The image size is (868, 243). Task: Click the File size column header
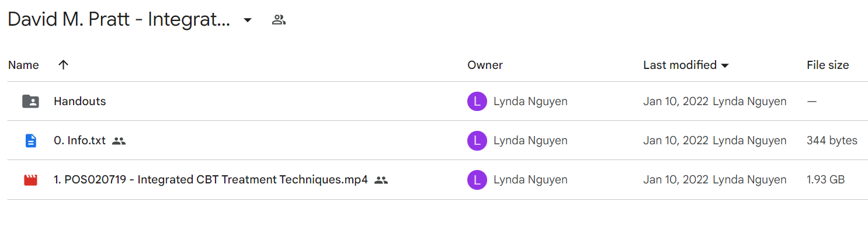(828, 65)
